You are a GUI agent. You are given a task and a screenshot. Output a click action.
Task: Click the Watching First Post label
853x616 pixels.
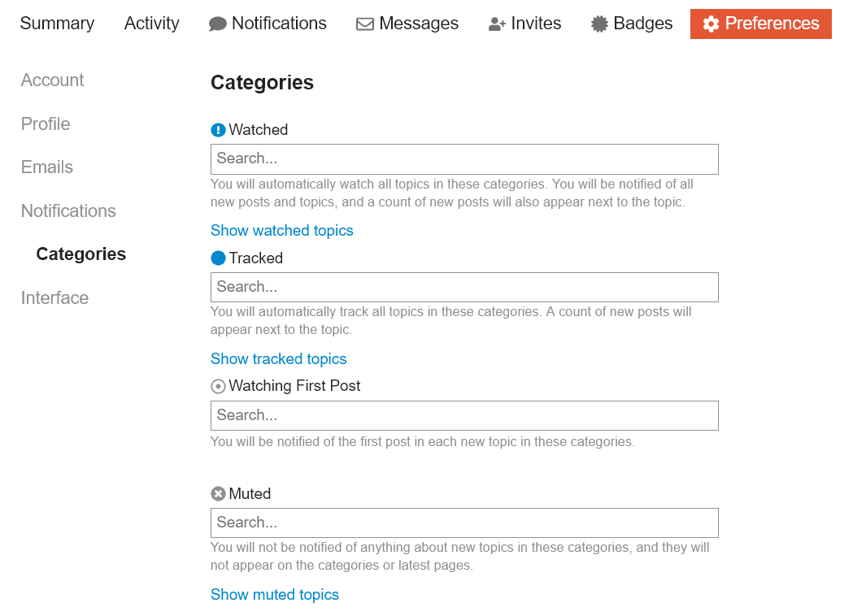point(294,386)
